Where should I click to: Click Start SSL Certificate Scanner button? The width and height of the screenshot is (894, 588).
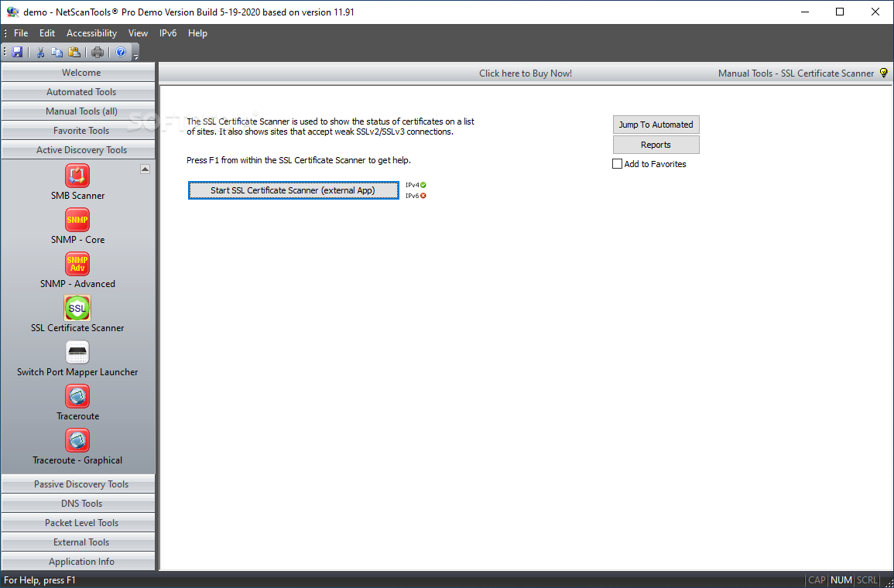[293, 190]
